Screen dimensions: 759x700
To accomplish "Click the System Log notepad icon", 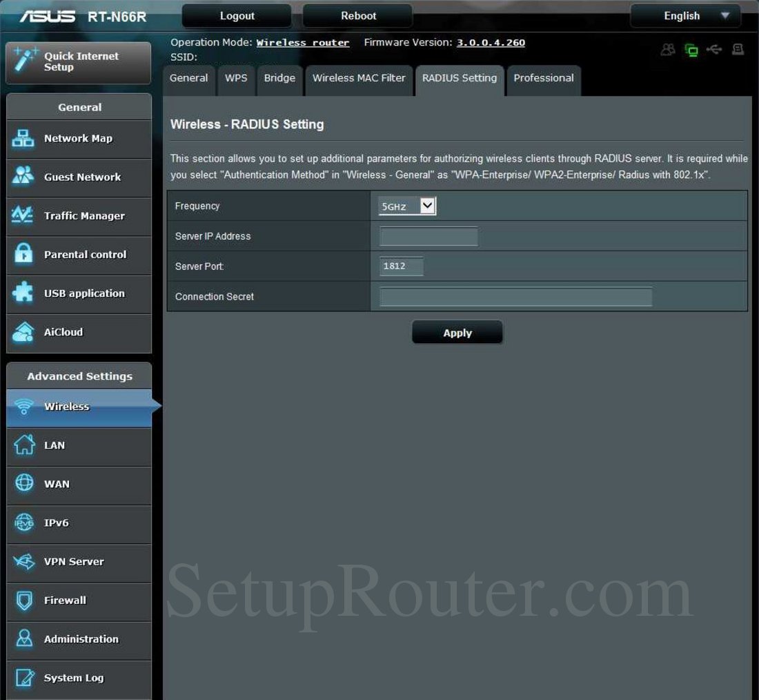I will tap(25, 677).
